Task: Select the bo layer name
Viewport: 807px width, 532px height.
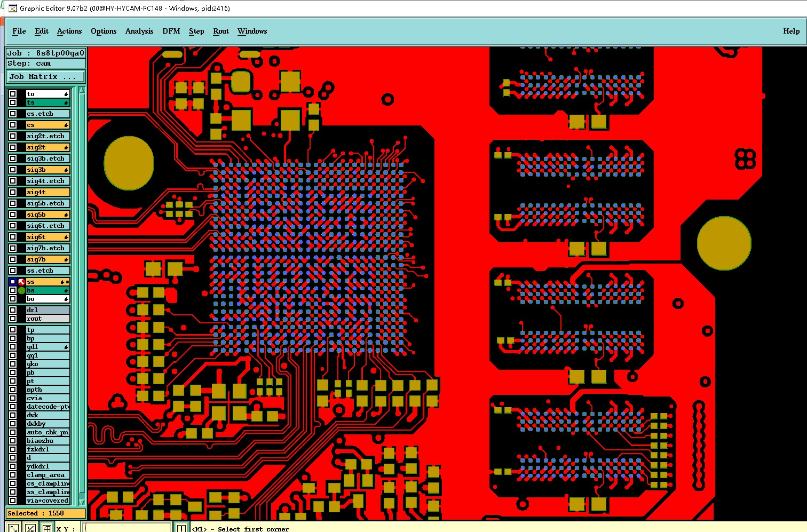Action: pos(48,299)
